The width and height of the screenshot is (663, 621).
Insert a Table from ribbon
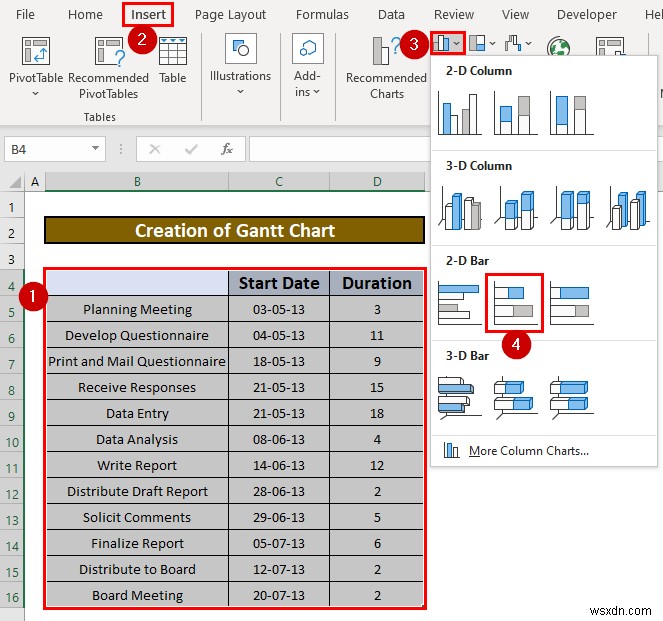click(173, 60)
